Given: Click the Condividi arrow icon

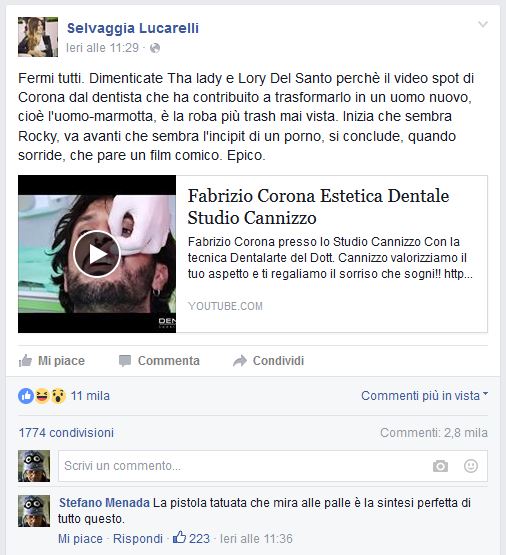Looking at the screenshot, I should [x=240, y=361].
